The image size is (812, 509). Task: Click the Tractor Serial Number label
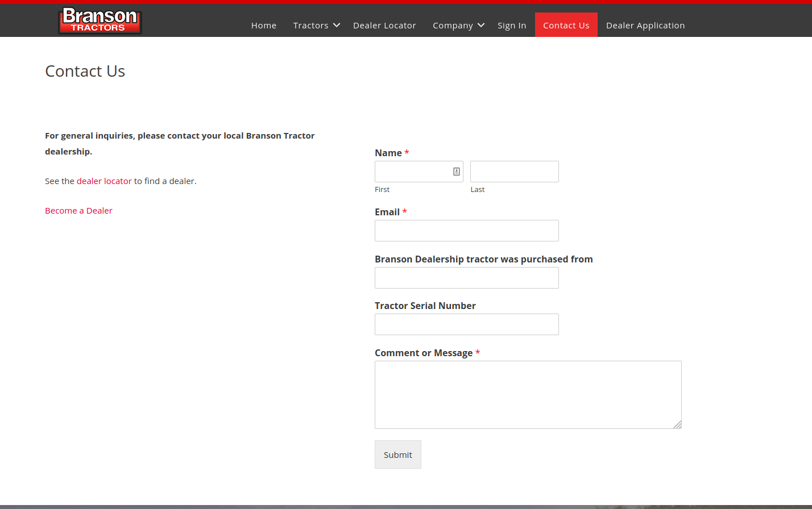coord(425,306)
